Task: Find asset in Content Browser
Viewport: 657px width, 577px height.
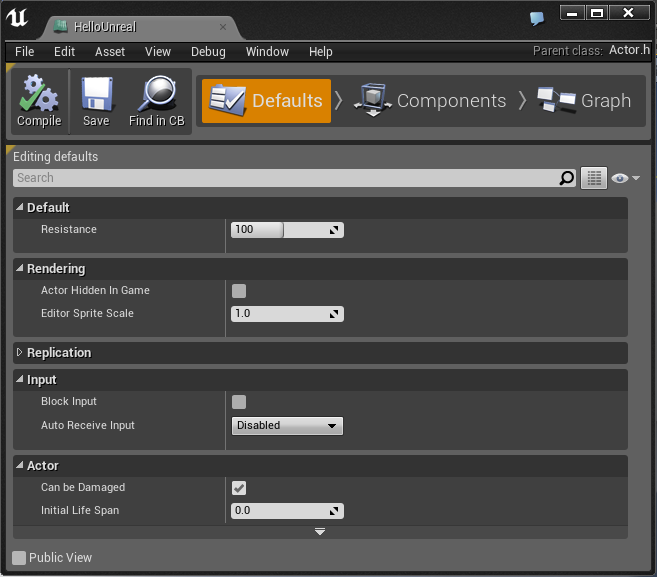Action: [157, 101]
